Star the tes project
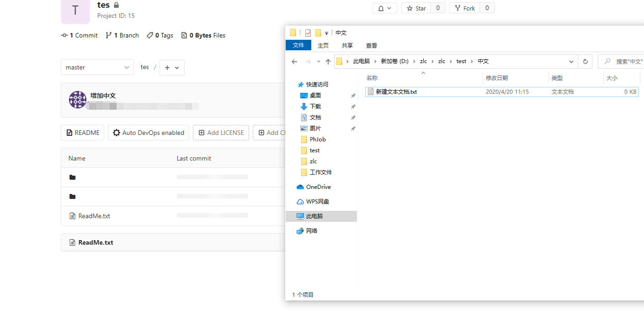The image size is (644, 311). tap(416, 8)
